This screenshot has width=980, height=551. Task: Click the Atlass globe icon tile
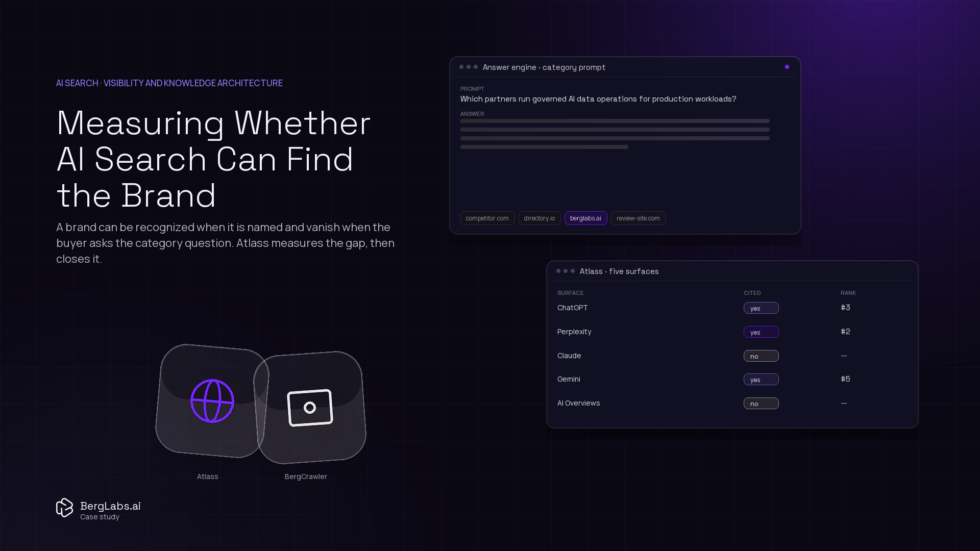[x=212, y=401]
